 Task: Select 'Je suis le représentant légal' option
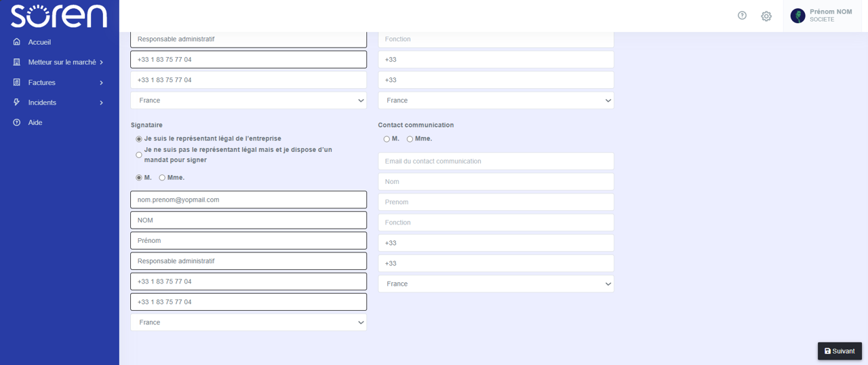click(139, 139)
